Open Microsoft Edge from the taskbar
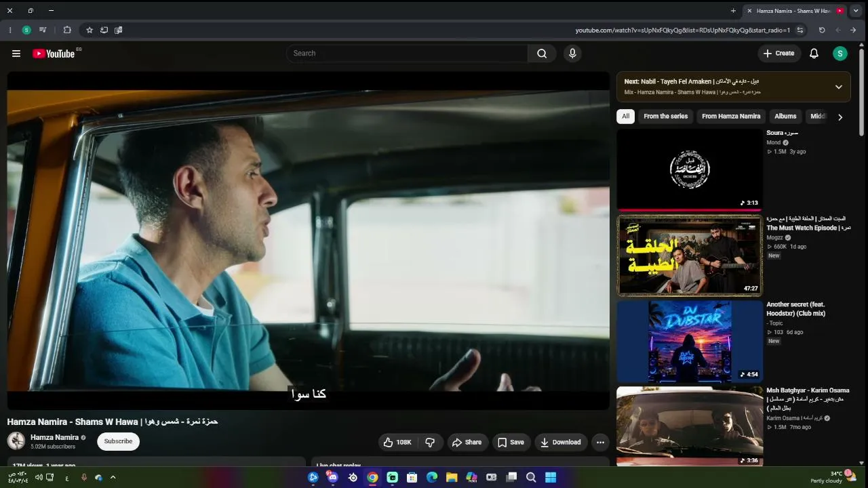 pyautogui.click(x=432, y=478)
